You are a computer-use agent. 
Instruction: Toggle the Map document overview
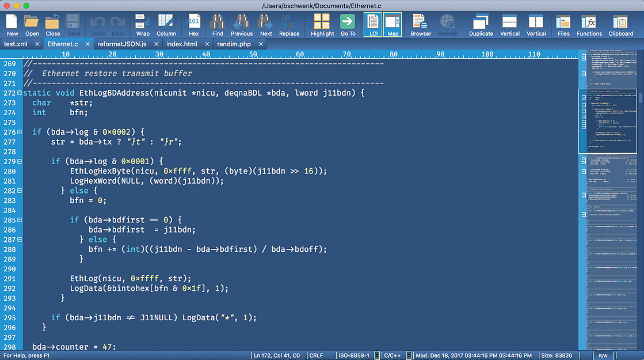pos(393,25)
